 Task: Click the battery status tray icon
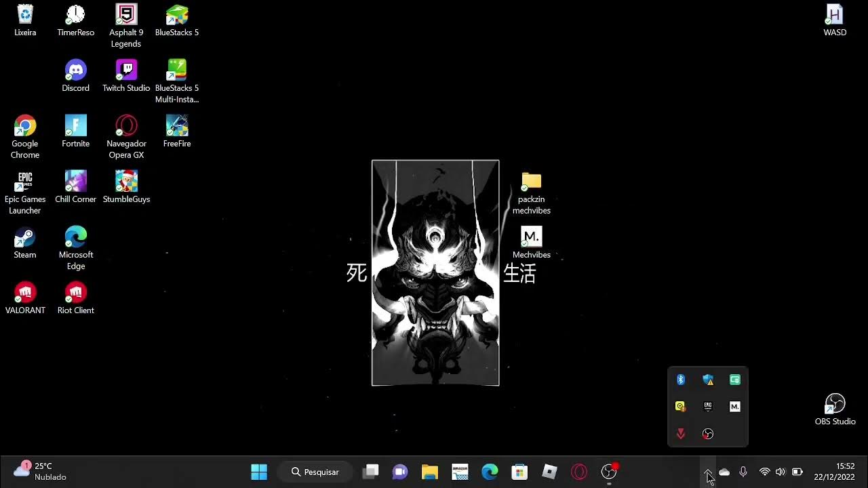point(797,472)
